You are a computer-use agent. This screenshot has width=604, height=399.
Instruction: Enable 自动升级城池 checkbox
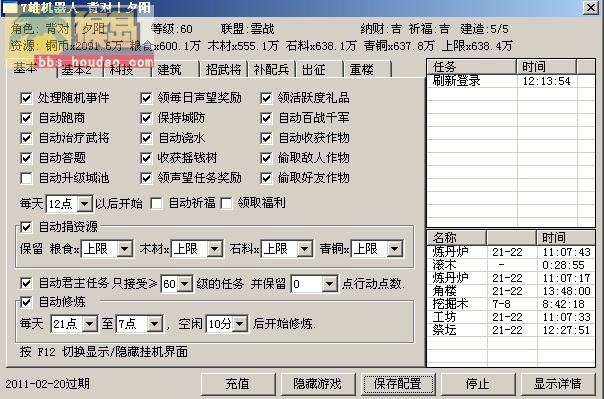pyautogui.click(x=26, y=178)
